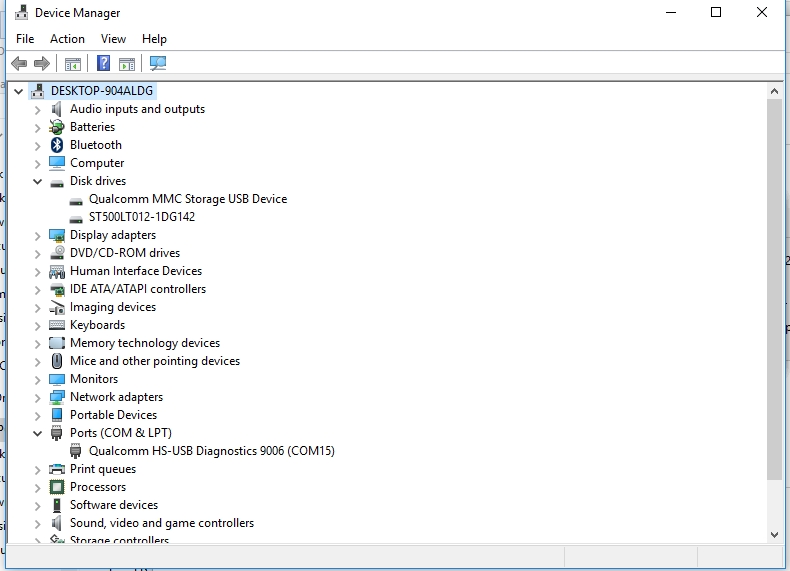Expand the Keyboards category

[x=37, y=326]
